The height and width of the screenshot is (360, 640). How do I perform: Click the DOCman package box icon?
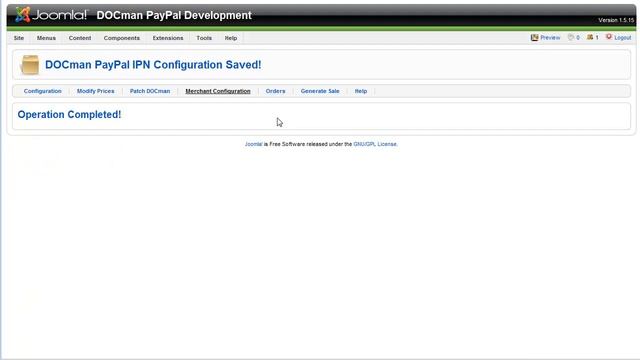point(30,65)
